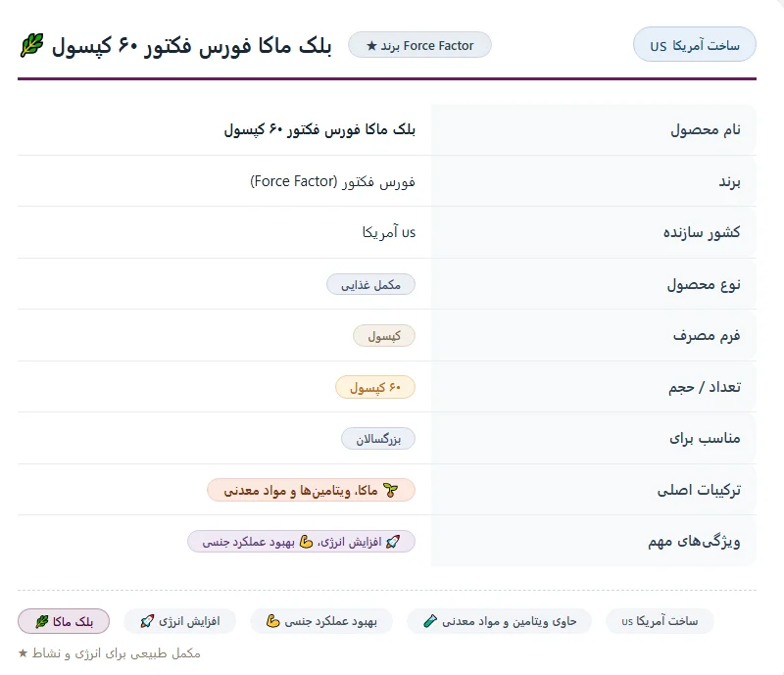Select the ۶۰ کپسول quantity pill
The image size is (784, 675).
coord(375,388)
